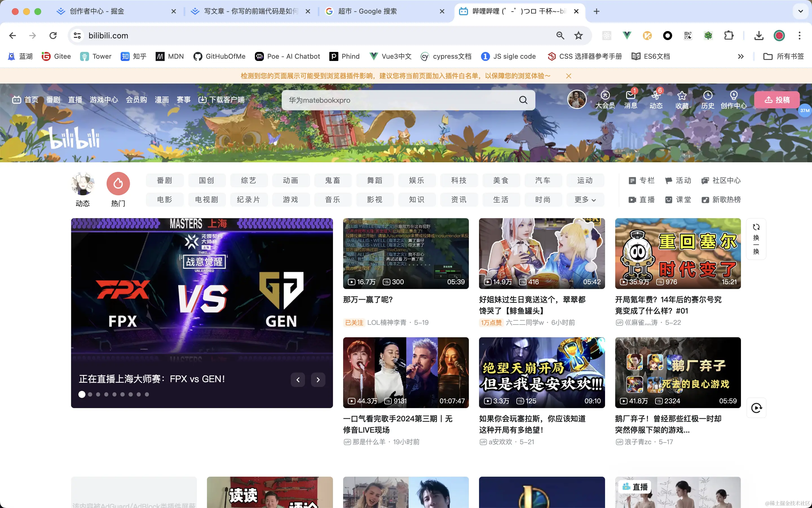
Task: Open the 鹅厂弃子 video thumbnail
Action: tap(678, 373)
